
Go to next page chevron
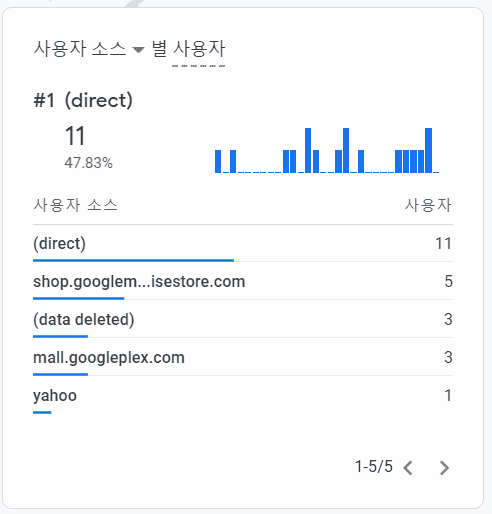click(x=444, y=468)
